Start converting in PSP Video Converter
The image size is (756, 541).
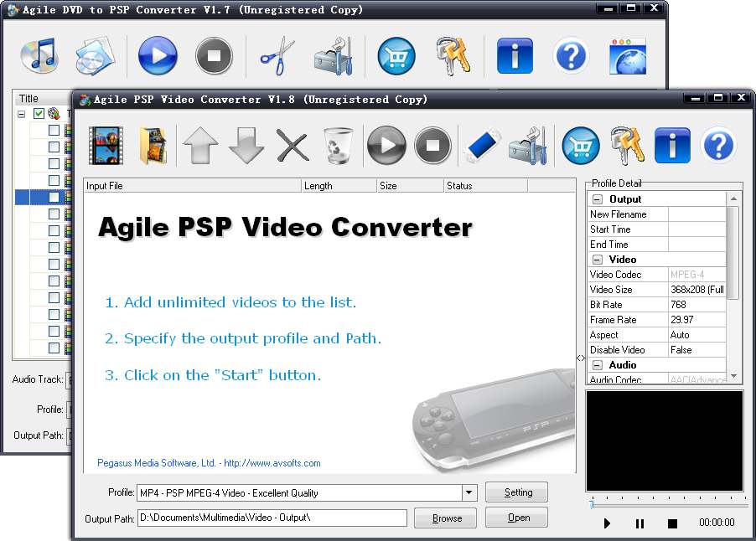386,145
